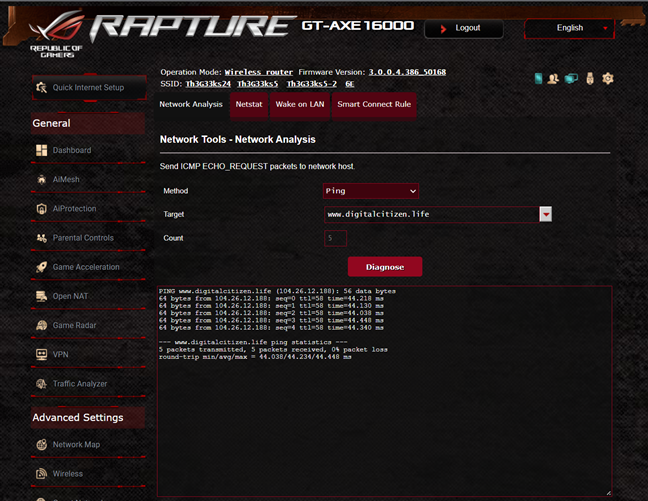Image resolution: width=648 pixels, height=501 pixels.
Task: Open the Smart Connect Rule tab
Action: pos(374,105)
